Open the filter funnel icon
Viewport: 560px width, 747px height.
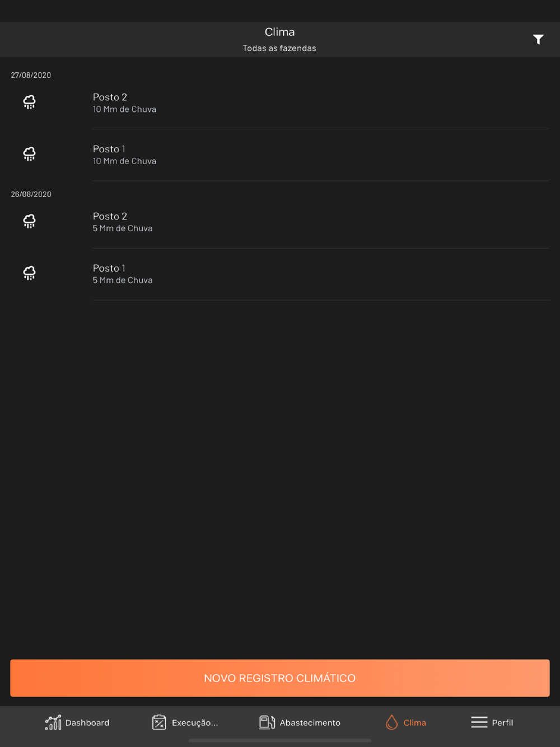click(538, 39)
